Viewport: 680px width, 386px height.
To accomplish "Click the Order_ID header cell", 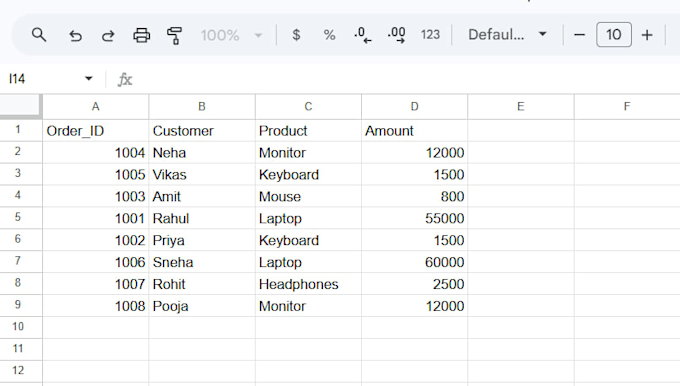I will (95, 131).
